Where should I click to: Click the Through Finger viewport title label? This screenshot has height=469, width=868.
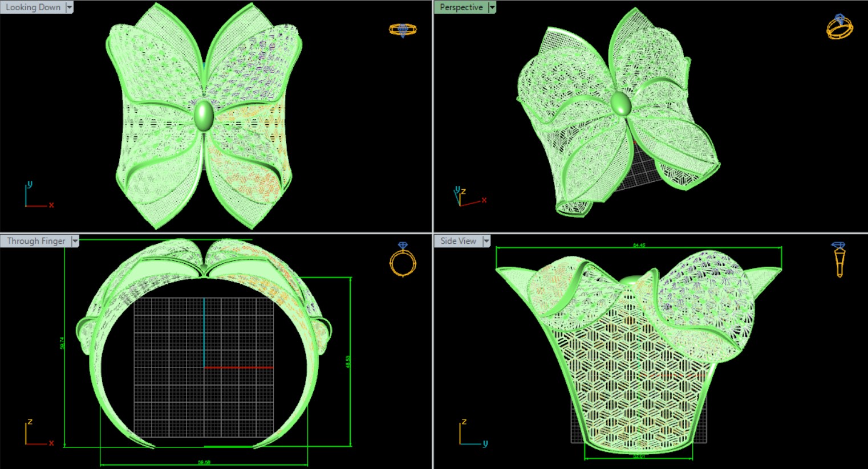pos(36,241)
